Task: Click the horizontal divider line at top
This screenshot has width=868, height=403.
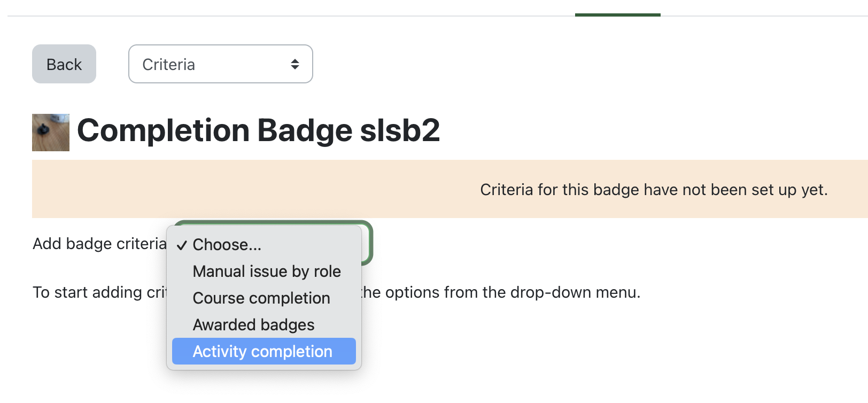Action: 267,16
